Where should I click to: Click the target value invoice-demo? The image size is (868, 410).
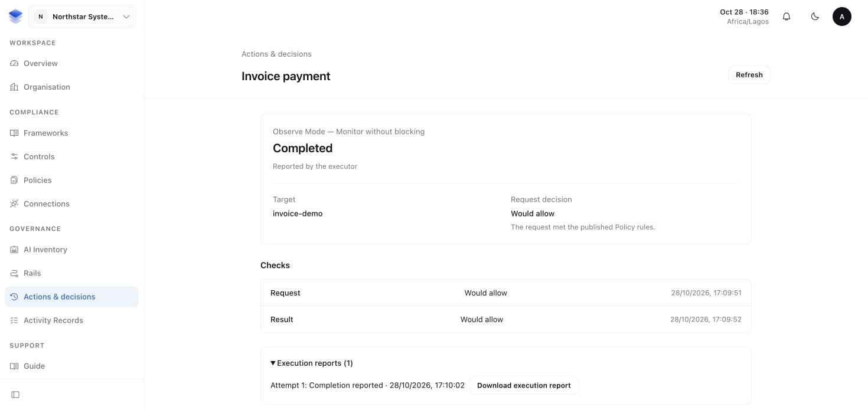(298, 214)
